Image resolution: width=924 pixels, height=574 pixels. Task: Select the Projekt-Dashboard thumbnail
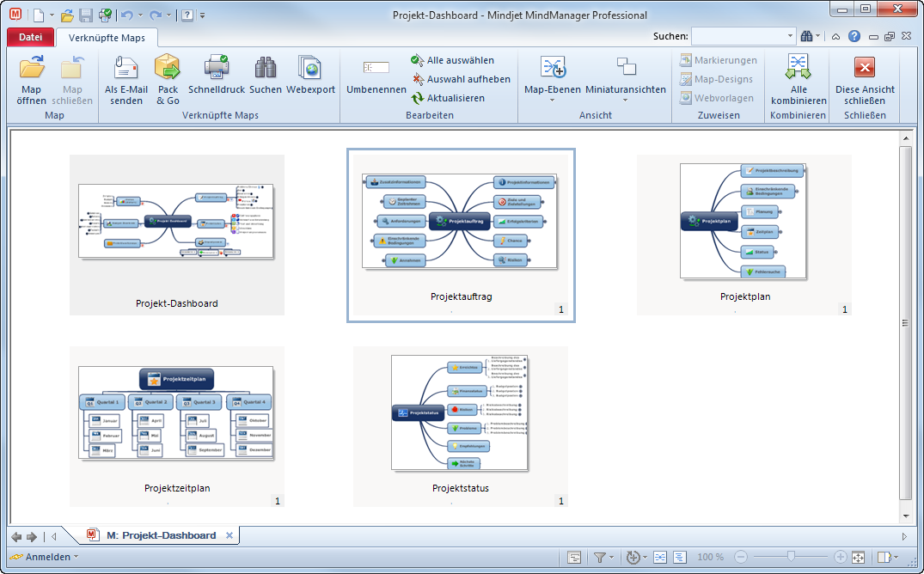(177, 235)
